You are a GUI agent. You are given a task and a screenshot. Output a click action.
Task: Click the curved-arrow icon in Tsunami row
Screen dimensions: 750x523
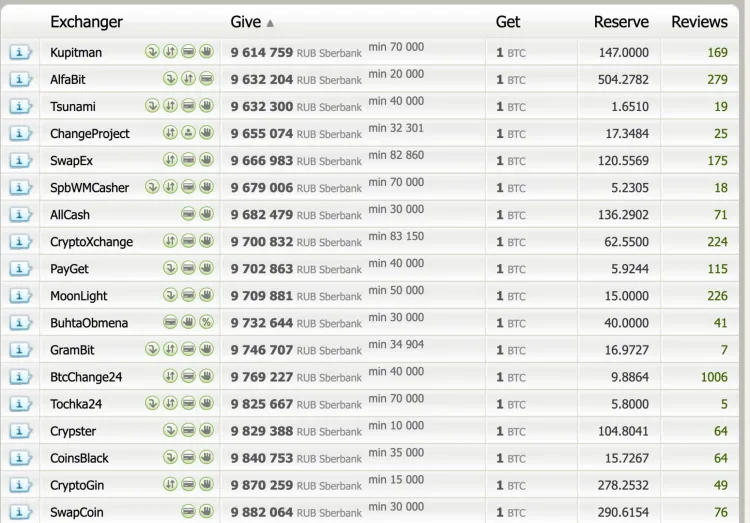[152, 106]
